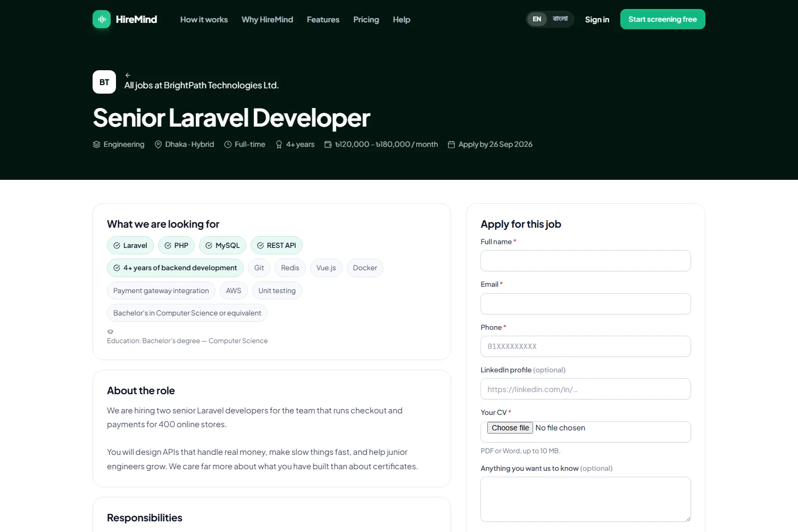Open the Why HireMind menu item
This screenshot has height=532, width=798.
coord(267,20)
